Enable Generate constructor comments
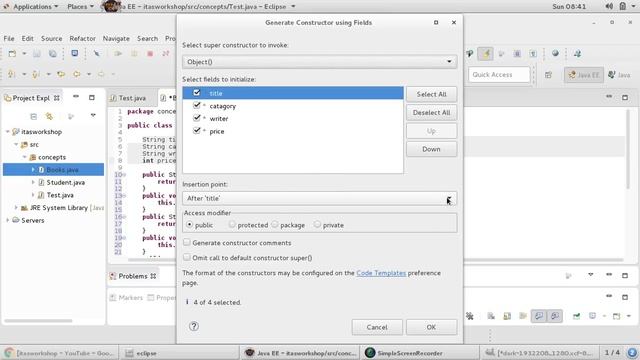This screenshot has width=640, height=360. (187, 242)
